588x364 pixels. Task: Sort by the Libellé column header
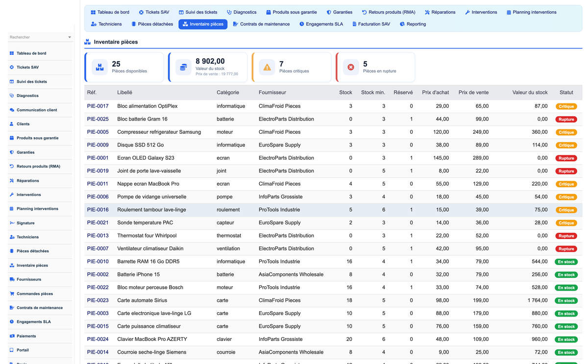(124, 93)
